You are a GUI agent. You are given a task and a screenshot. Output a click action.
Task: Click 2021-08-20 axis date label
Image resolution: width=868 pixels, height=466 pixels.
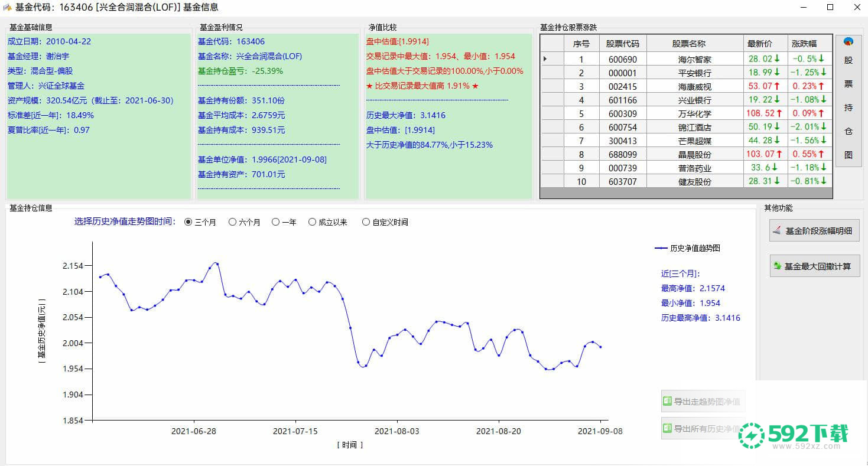[499, 431]
